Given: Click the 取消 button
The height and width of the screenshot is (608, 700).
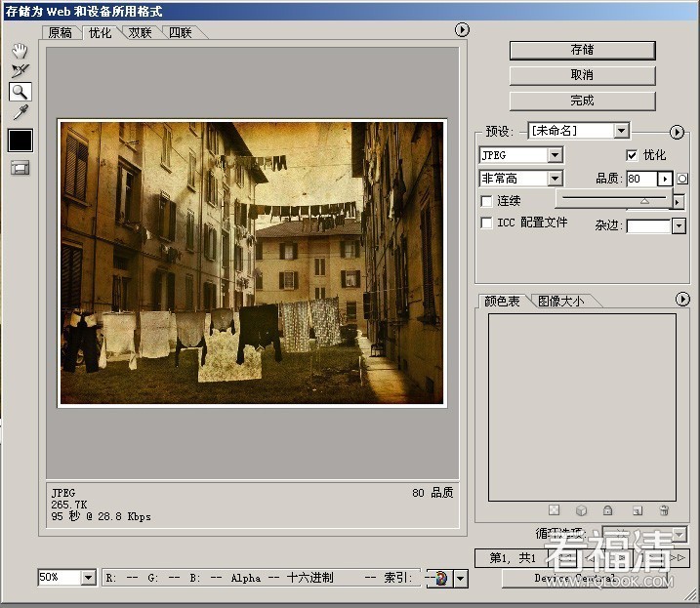Looking at the screenshot, I should pos(582,75).
